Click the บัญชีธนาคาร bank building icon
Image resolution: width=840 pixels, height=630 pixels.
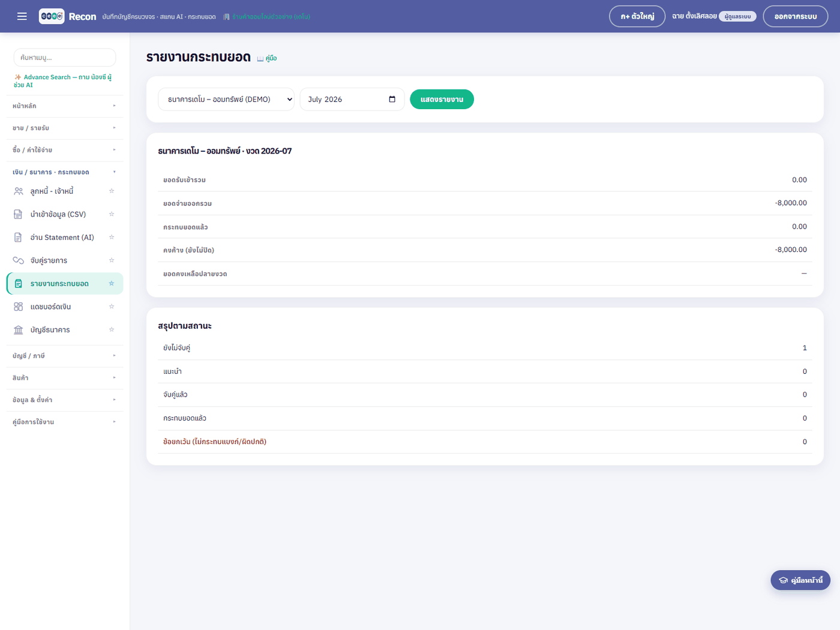click(x=19, y=330)
